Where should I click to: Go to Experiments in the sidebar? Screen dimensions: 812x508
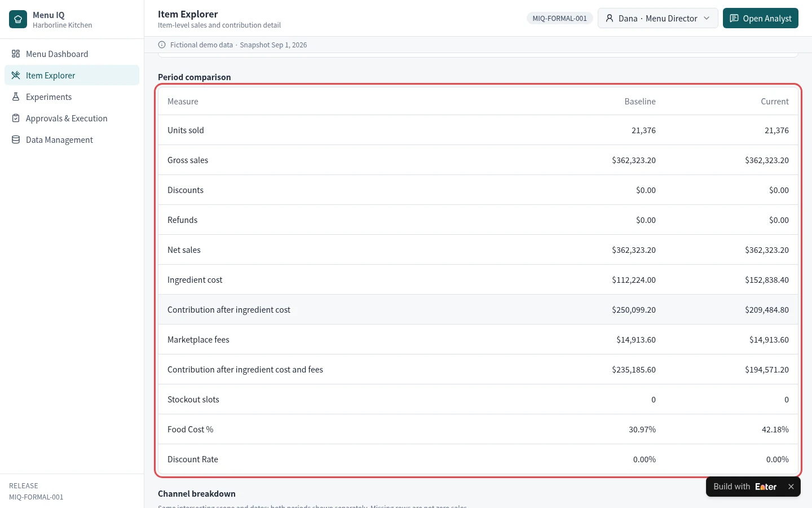[x=72, y=97]
